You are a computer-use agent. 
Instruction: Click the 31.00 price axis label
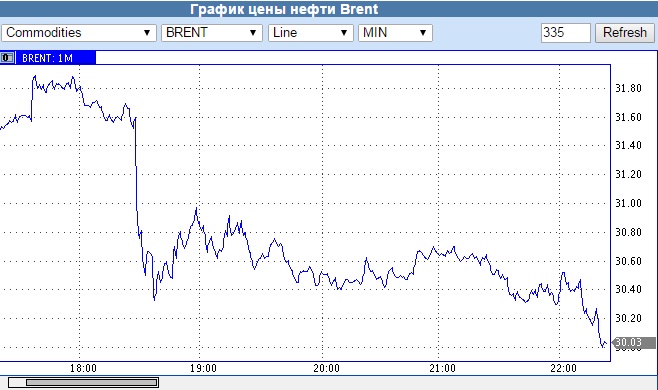629,204
